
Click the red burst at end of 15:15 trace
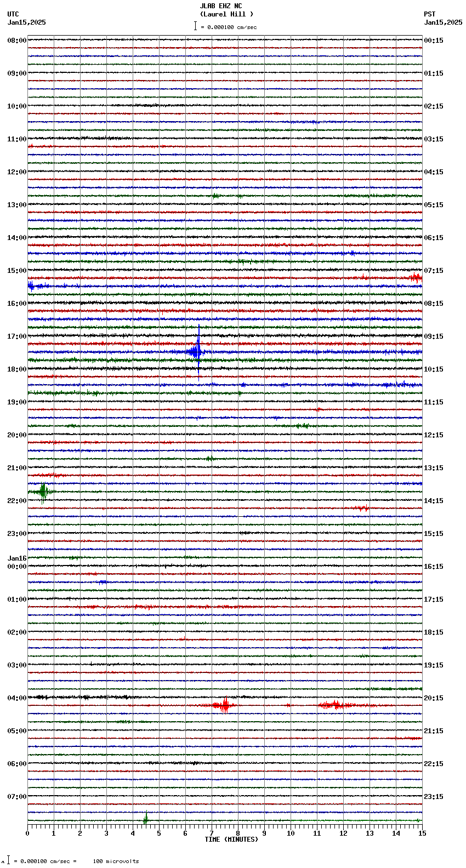pos(416,278)
